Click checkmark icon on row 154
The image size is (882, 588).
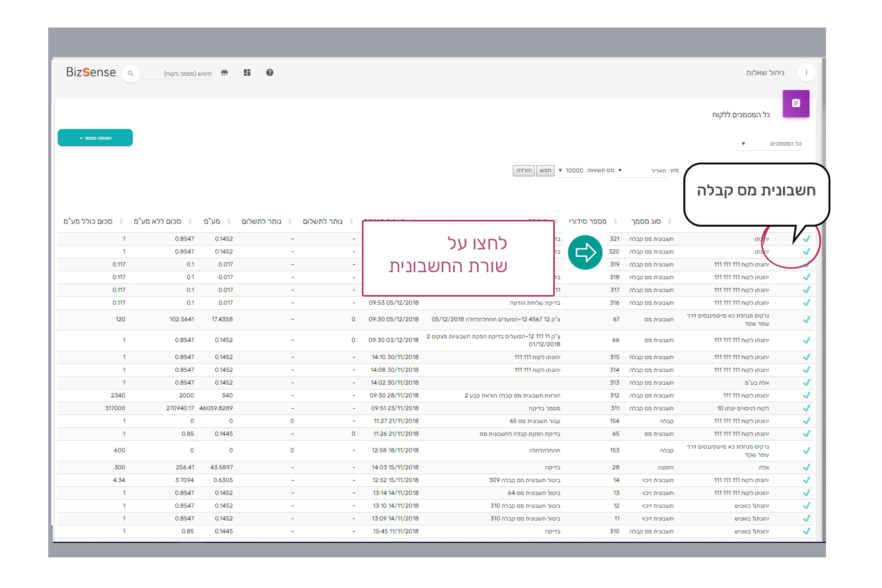coord(806,421)
